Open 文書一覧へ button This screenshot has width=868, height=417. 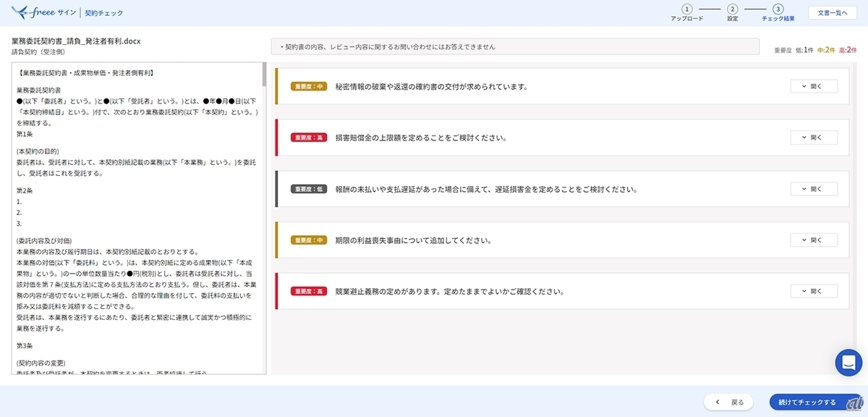pos(833,12)
